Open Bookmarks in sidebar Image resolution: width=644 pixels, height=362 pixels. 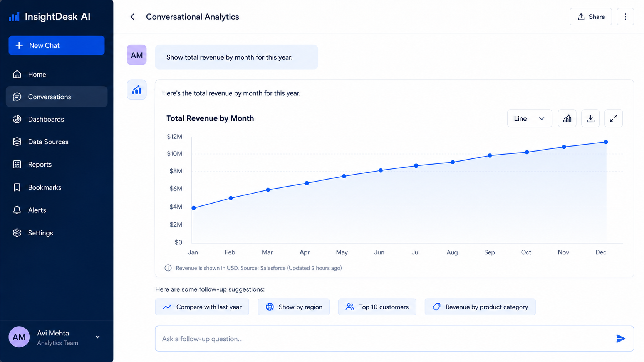[57, 187]
